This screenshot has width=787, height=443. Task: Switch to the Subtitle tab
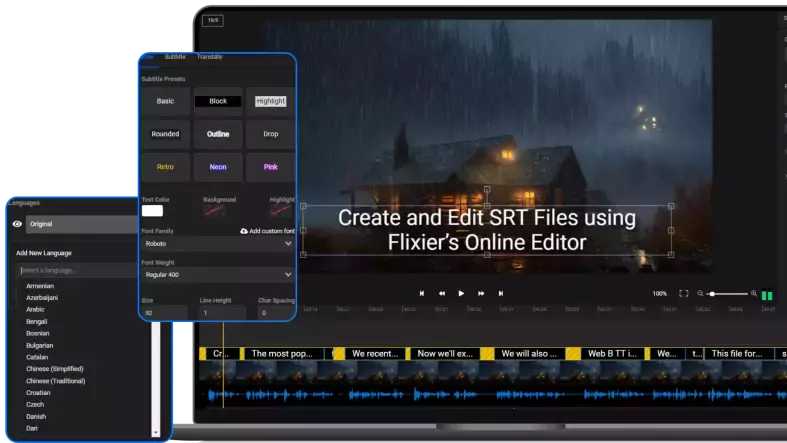click(175, 57)
